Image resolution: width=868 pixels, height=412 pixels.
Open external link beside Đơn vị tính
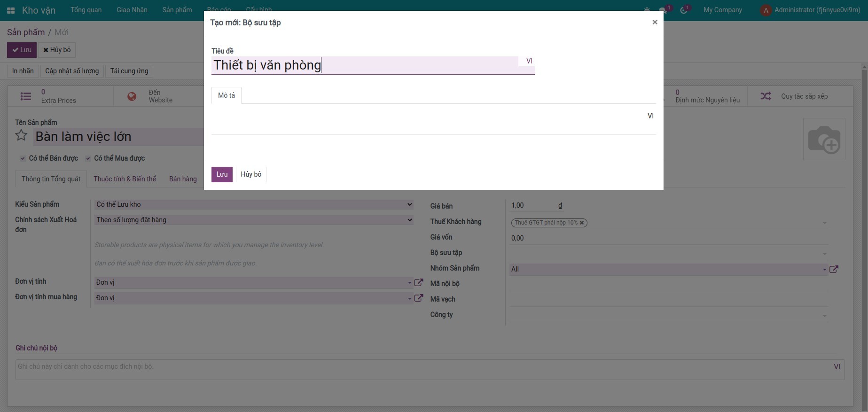tap(418, 282)
